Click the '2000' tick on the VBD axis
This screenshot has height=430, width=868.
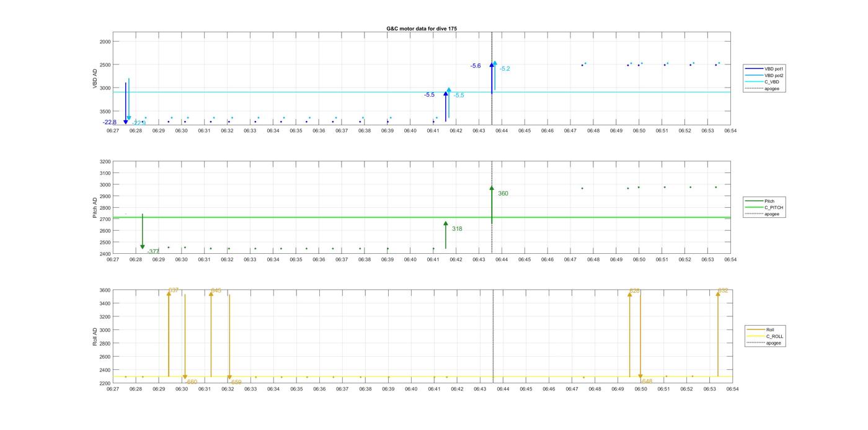pyautogui.click(x=105, y=42)
